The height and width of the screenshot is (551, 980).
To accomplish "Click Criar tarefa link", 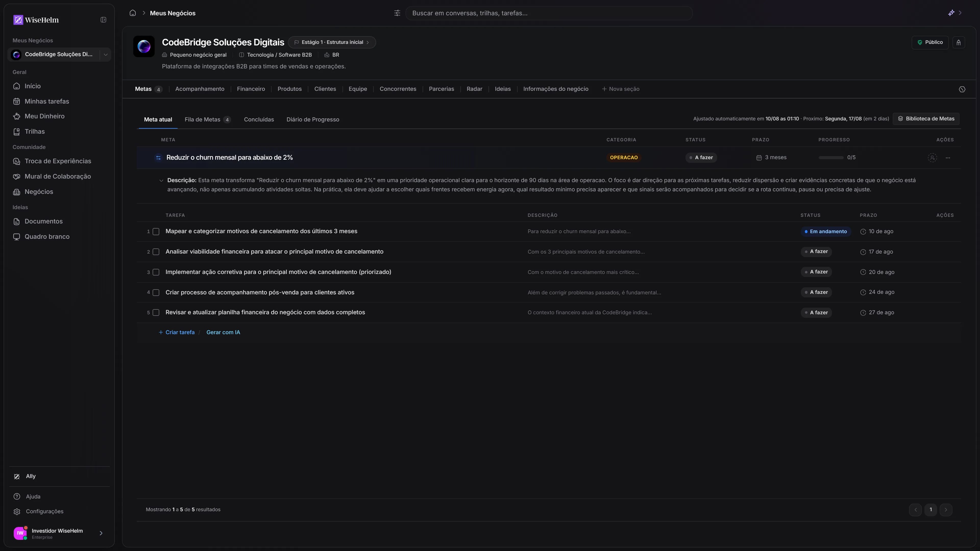I will click(x=177, y=332).
